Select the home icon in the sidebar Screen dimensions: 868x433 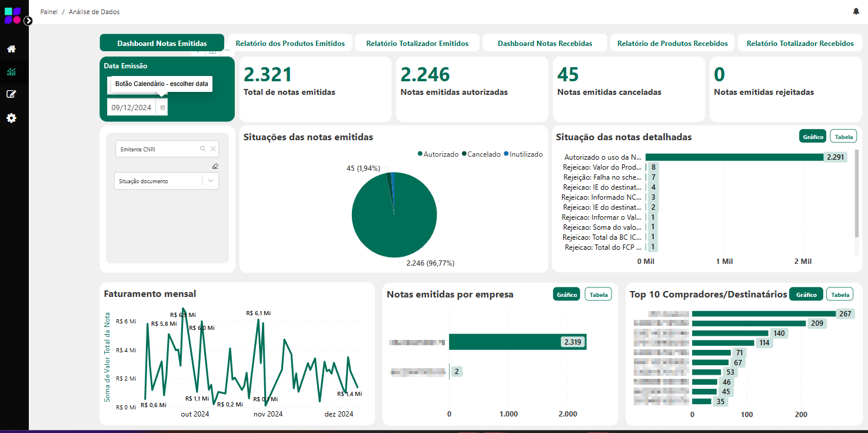click(x=11, y=48)
